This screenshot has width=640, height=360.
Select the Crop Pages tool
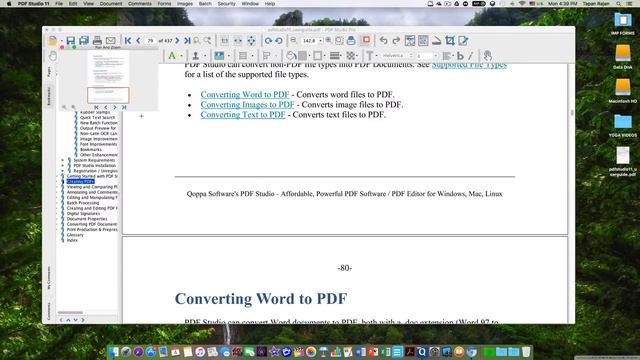[450, 40]
